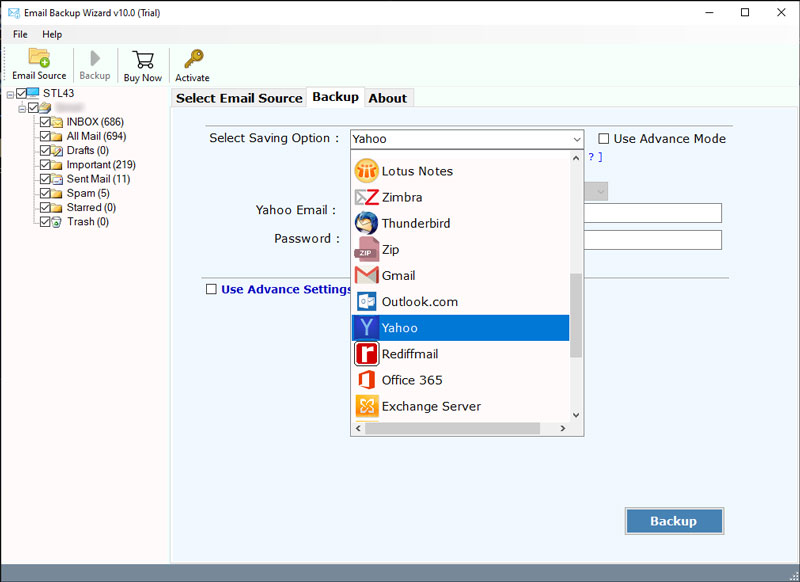Select the Trash (0) folder label
The height and width of the screenshot is (582, 800).
click(88, 222)
